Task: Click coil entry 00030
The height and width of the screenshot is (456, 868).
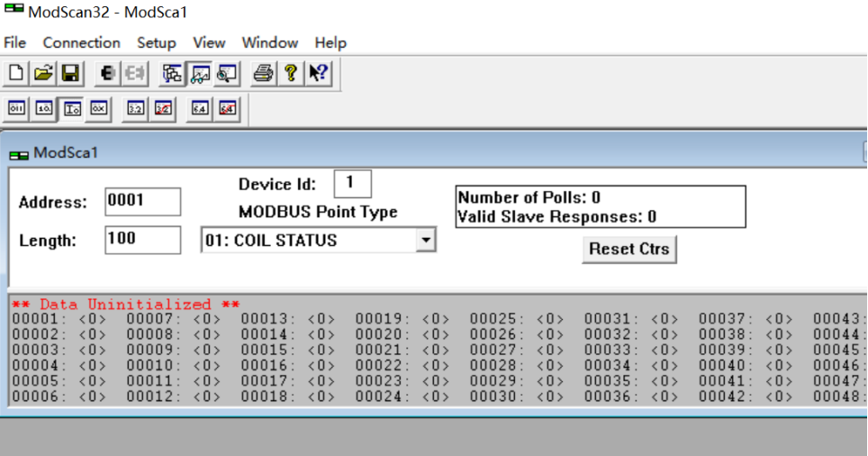Action: point(517,397)
